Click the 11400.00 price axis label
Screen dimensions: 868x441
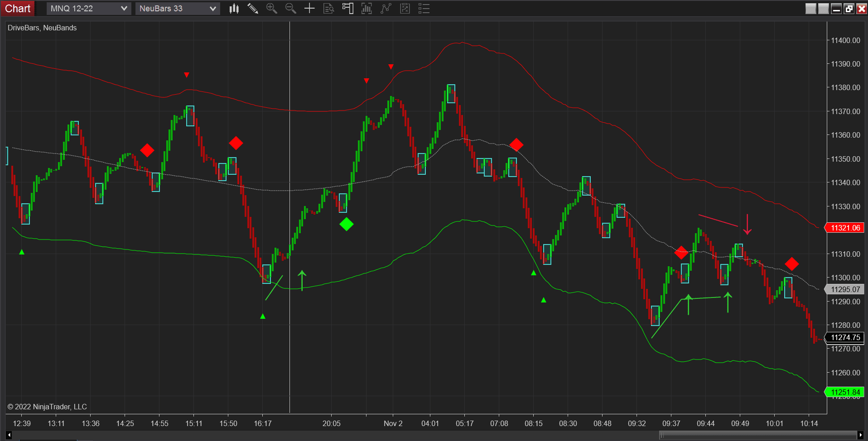[845, 40]
